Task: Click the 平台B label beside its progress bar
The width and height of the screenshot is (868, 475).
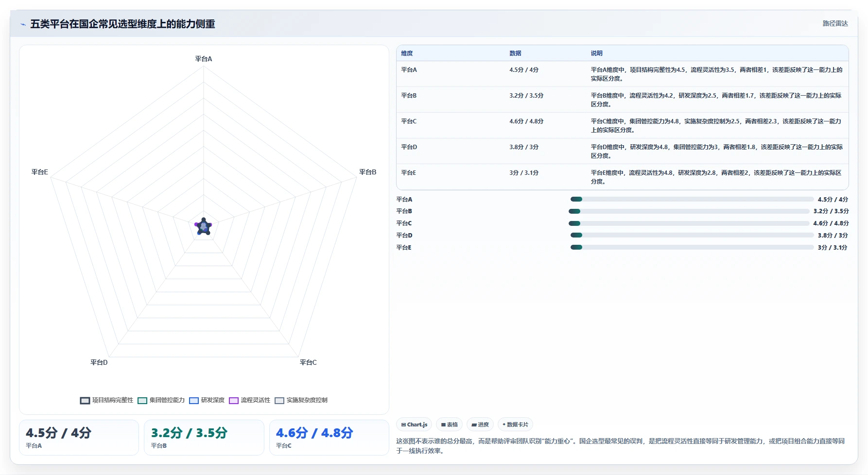Action: pyautogui.click(x=404, y=211)
